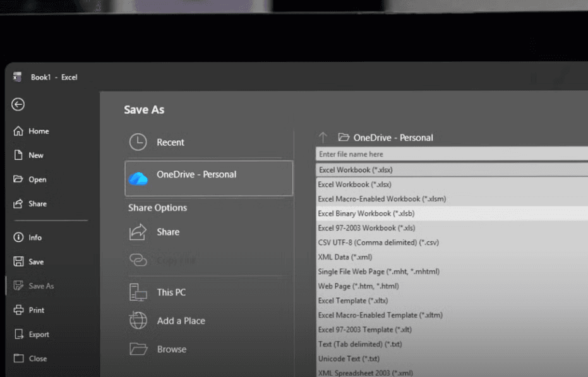Click Share in the left sidebar
This screenshot has width=588, height=377.
coord(37,204)
